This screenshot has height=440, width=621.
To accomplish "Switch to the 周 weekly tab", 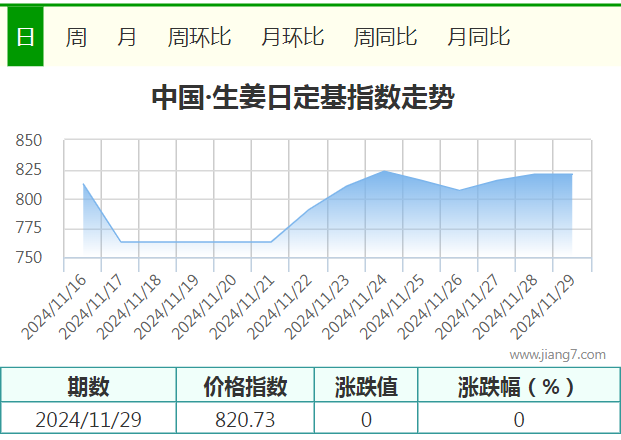I will tap(76, 37).
